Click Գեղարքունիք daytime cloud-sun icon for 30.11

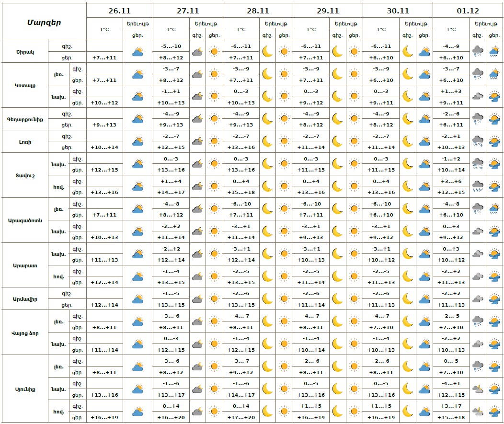click(x=424, y=119)
